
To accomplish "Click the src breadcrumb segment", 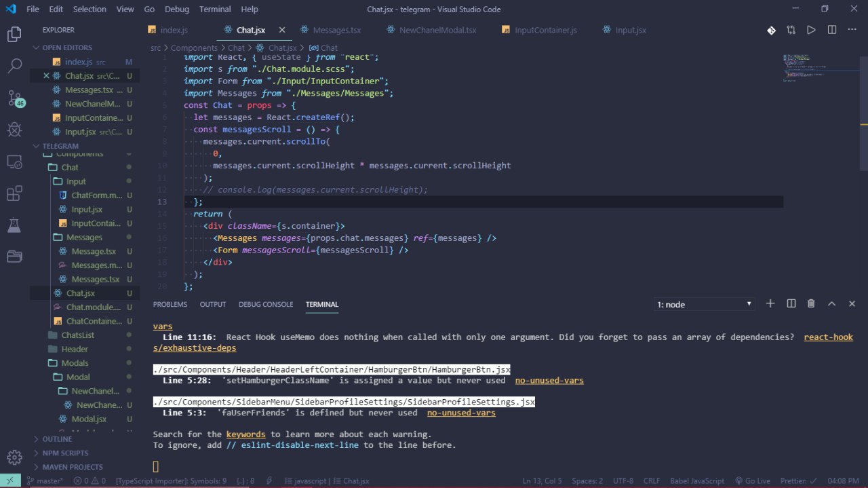I will [x=156, y=48].
